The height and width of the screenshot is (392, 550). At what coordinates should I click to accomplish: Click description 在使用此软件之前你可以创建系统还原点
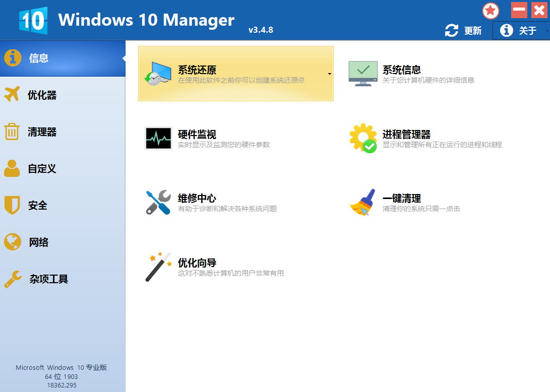[x=241, y=80]
